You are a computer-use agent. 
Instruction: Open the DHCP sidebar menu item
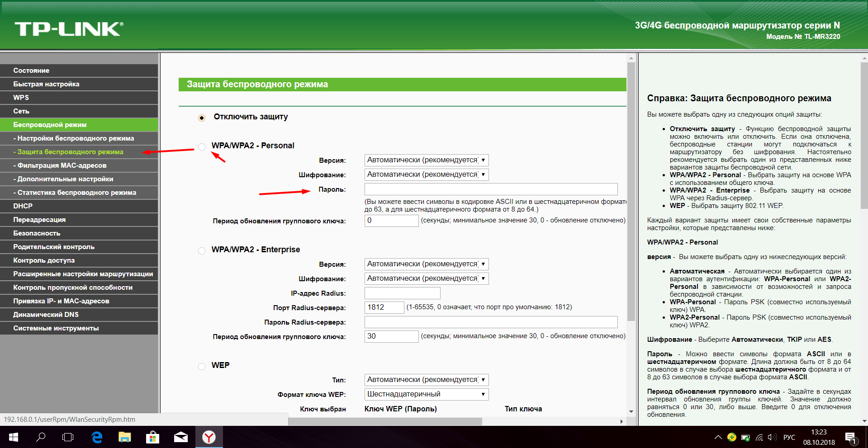point(79,206)
